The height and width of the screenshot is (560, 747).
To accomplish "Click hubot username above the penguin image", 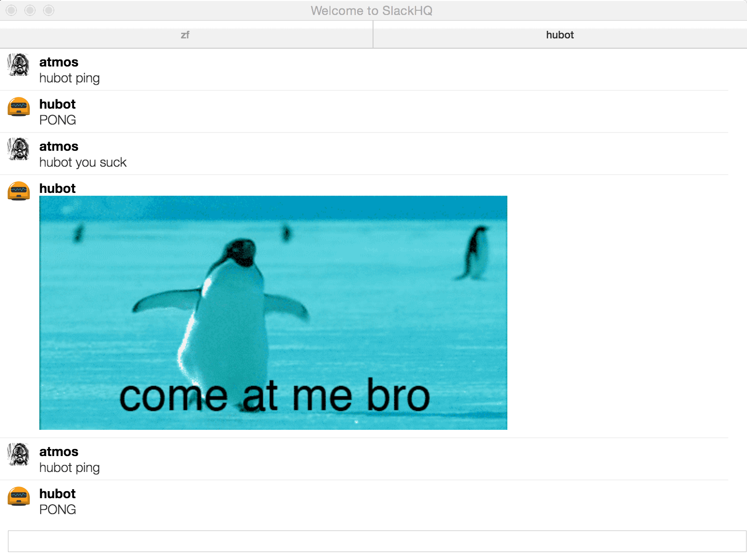I will pos(57,188).
